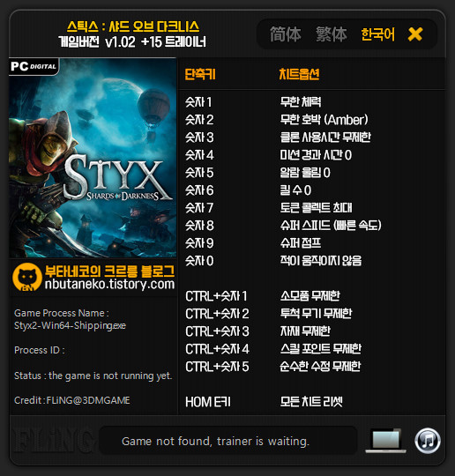Toggle 무한 호박 (Amber) cheat
The image size is (455, 476).
[324, 120]
